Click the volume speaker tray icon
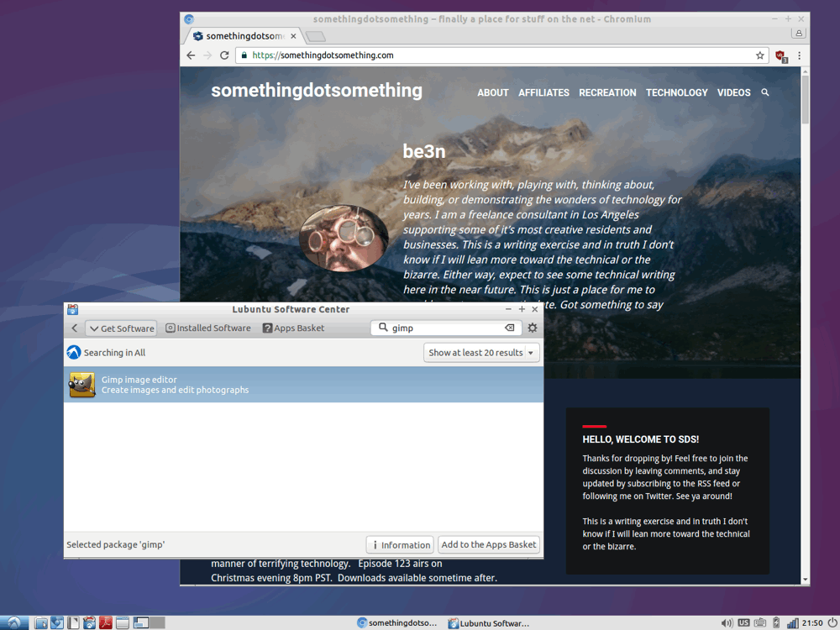 (x=727, y=623)
